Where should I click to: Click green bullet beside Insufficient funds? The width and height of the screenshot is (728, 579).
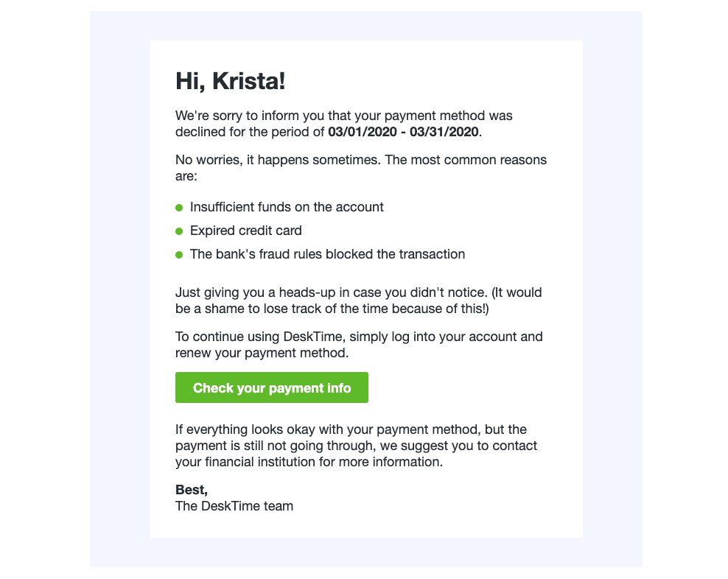pyautogui.click(x=179, y=208)
